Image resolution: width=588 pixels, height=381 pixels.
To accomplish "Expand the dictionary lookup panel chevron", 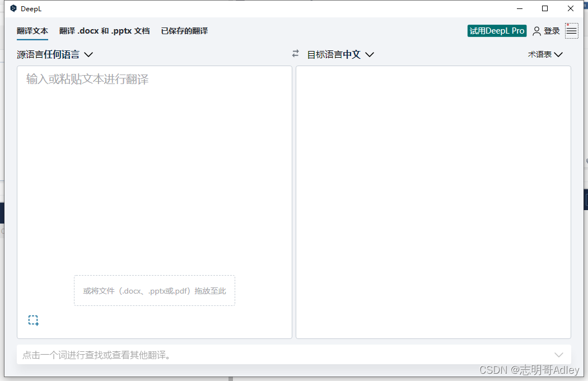I will click(559, 355).
